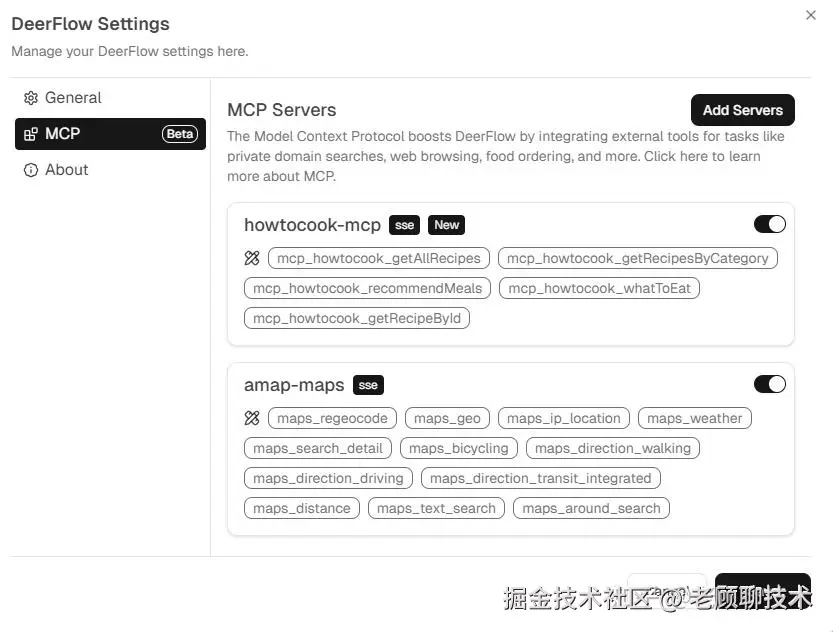Image resolution: width=833 pixels, height=632 pixels.
Task: Click the sse badge beside howtocook-mcp
Action: 404,225
